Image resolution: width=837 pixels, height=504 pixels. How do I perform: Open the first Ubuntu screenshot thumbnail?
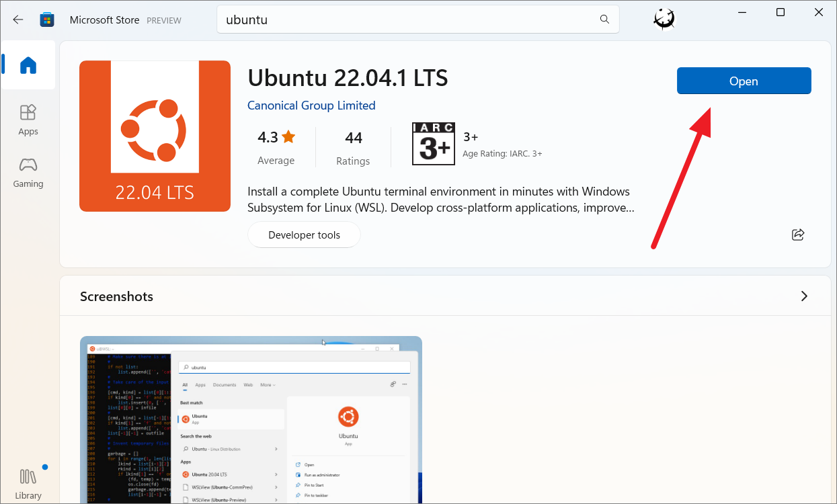pyautogui.click(x=251, y=419)
